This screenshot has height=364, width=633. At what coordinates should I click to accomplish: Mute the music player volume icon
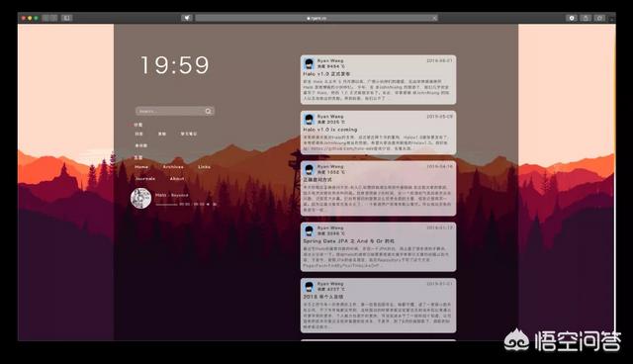209,204
